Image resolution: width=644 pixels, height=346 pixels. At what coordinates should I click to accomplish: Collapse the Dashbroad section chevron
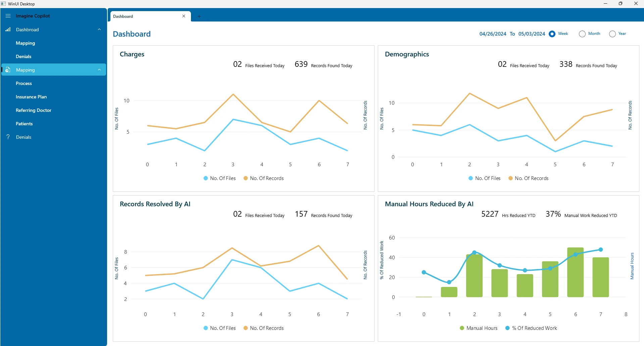click(x=99, y=30)
